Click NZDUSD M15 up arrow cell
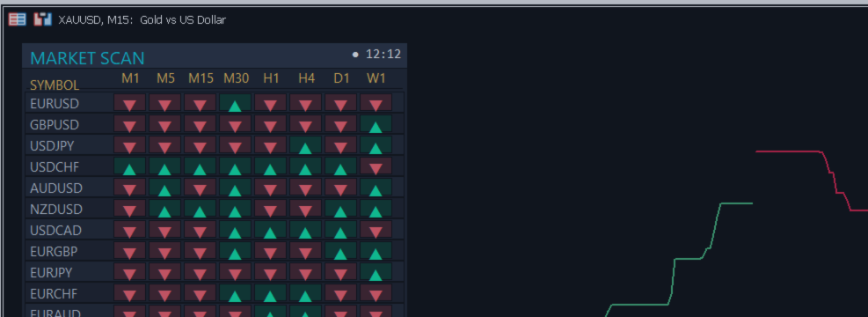Image resolution: width=868 pixels, height=317 pixels. pos(200,209)
